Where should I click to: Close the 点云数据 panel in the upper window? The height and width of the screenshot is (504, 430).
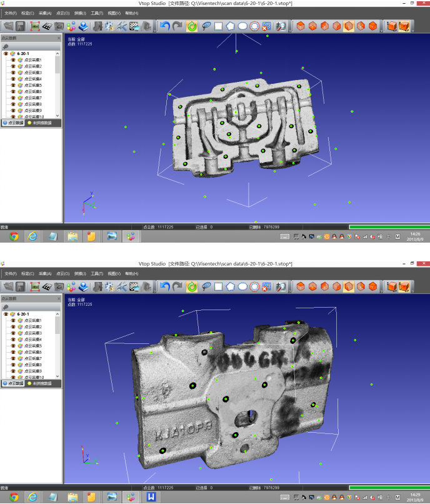pyautogui.click(x=59, y=38)
